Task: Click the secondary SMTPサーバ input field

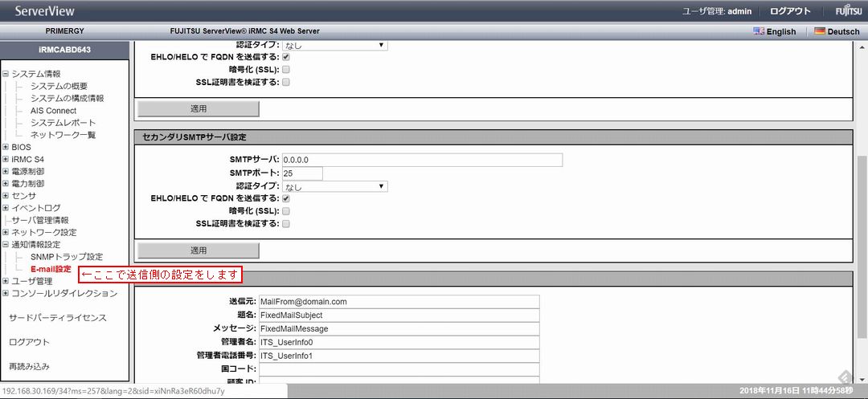Action: pos(422,160)
